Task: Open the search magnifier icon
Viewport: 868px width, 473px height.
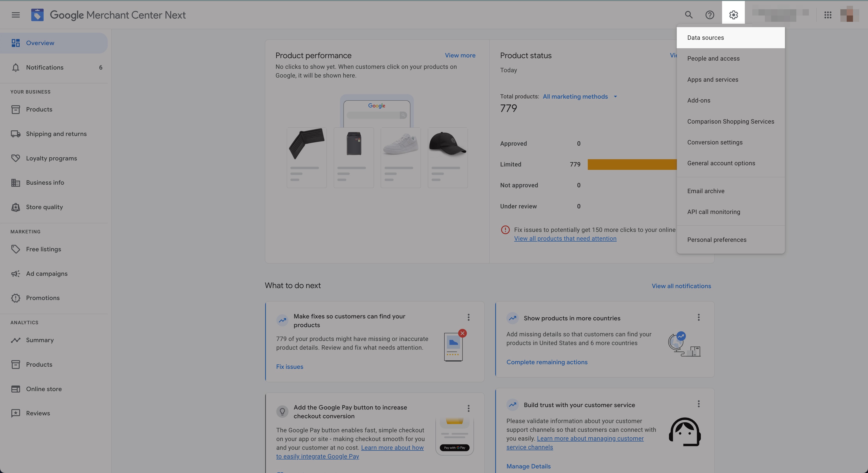Action: (689, 15)
